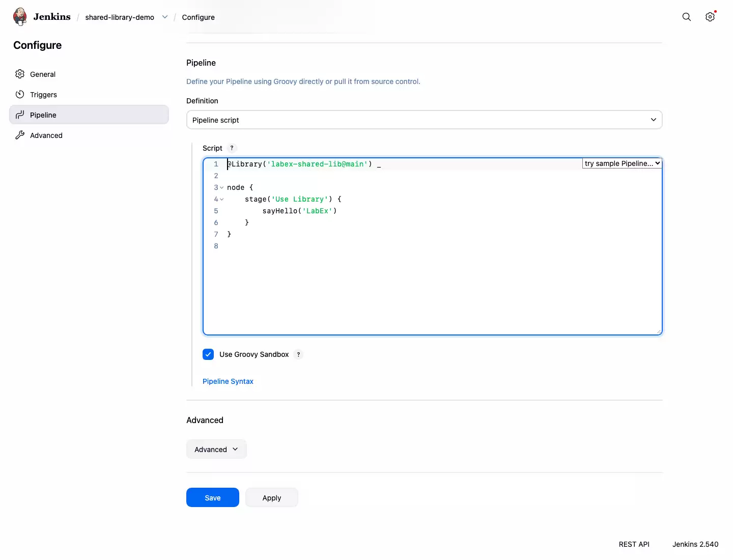Uncheck the Use Groovy Sandbox checkbox

click(x=208, y=354)
